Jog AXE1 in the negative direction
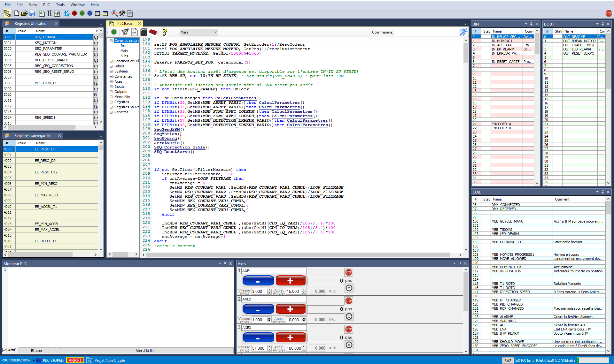The image size is (614, 364). pyautogui.click(x=258, y=281)
